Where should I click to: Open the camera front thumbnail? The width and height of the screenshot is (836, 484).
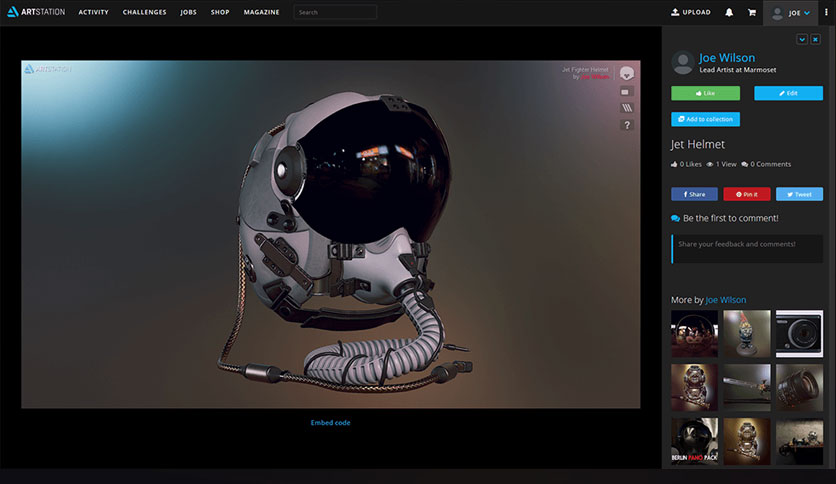pos(799,334)
